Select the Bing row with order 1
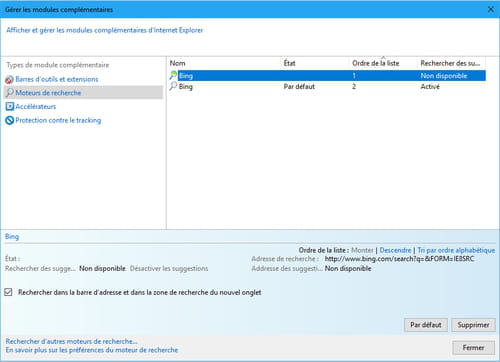The height and width of the screenshot is (362, 500). (x=327, y=76)
